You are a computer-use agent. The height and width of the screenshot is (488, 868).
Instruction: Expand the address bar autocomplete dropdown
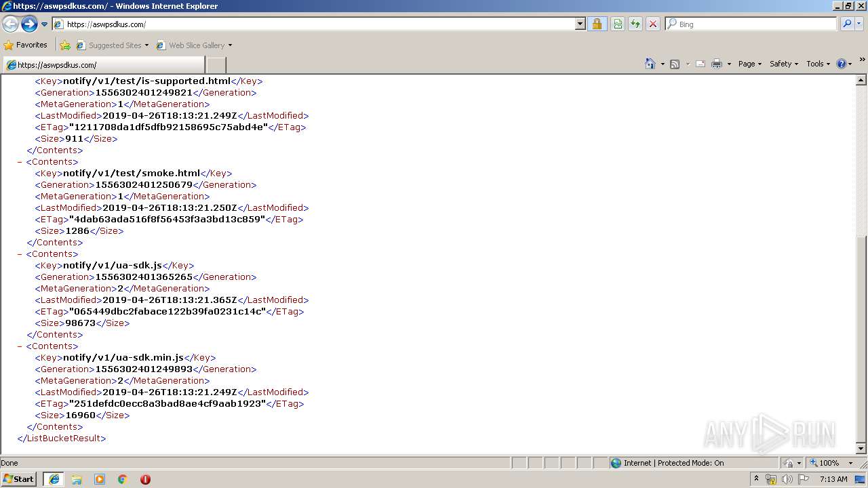click(x=580, y=24)
